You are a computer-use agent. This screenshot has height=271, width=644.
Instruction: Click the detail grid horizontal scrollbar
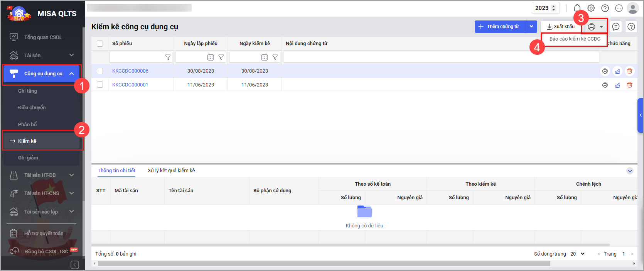(x=351, y=245)
